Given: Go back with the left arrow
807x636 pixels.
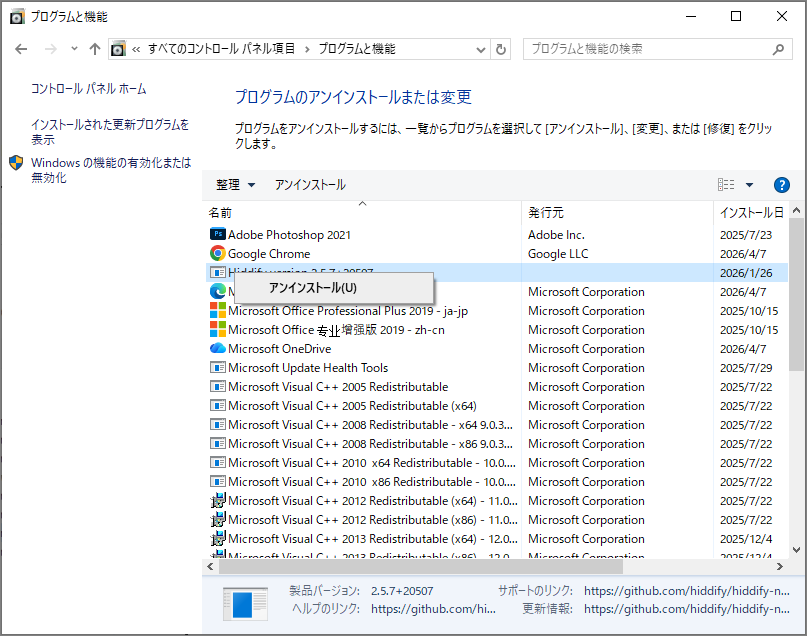Looking at the screenshot, I should coord(21,49).
